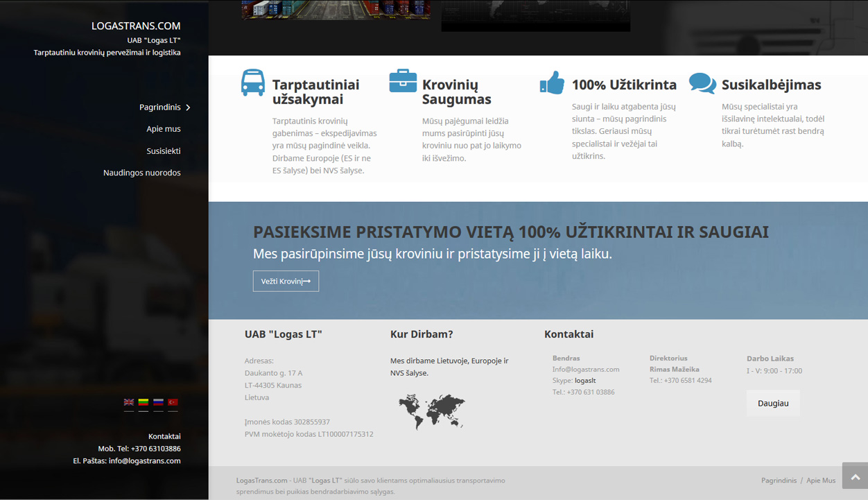Click the PVM mokėtojo kodas LT100007175312 text

click(x=309, y=434)
